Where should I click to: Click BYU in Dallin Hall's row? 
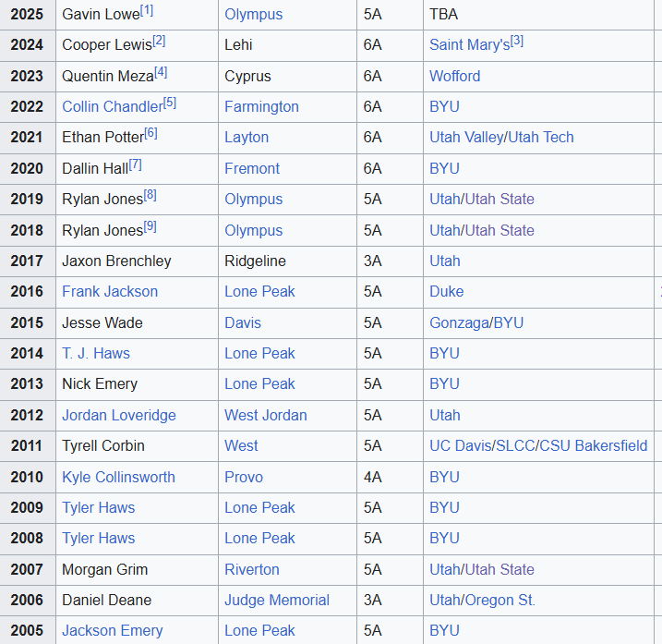pyautogui.click(x=444, y=168)
